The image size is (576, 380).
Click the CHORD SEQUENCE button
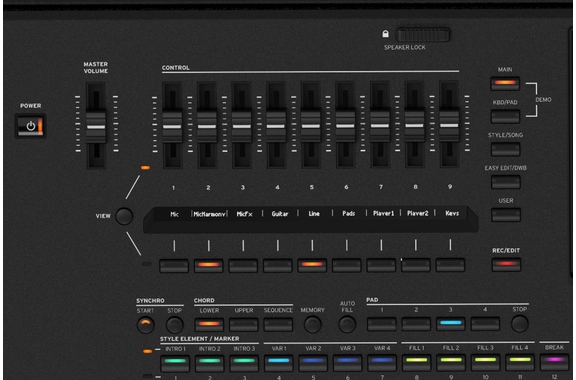pyautogui.click(x=278, y=325)
